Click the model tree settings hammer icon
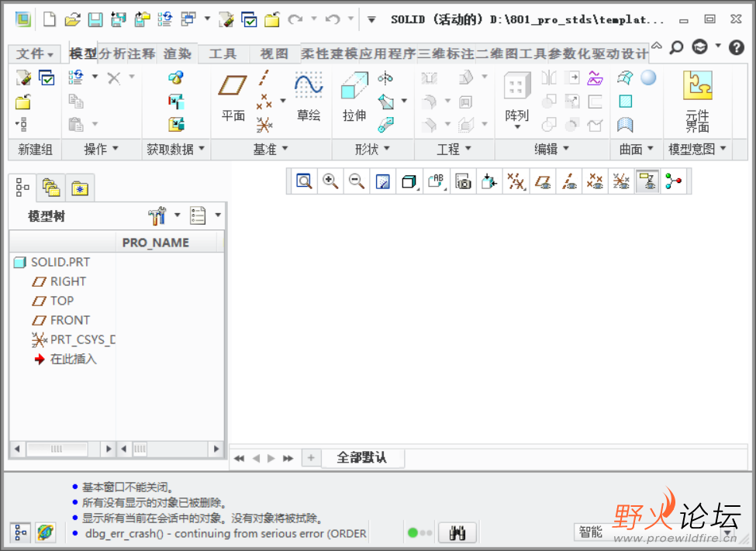Screen dimensions: 756x551 pos(157,215)
